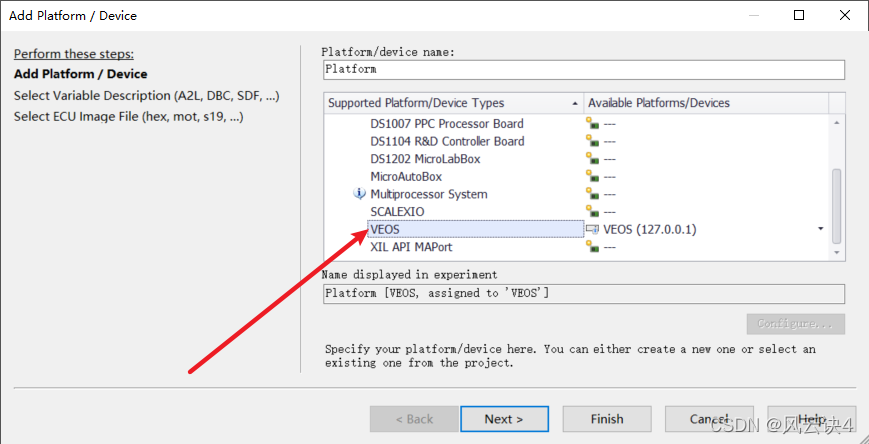Click VEOS (127.0.0.1) text entry
Image resolution: width=869 pixels, height=444 pixels.
click(x=650, y=229)
